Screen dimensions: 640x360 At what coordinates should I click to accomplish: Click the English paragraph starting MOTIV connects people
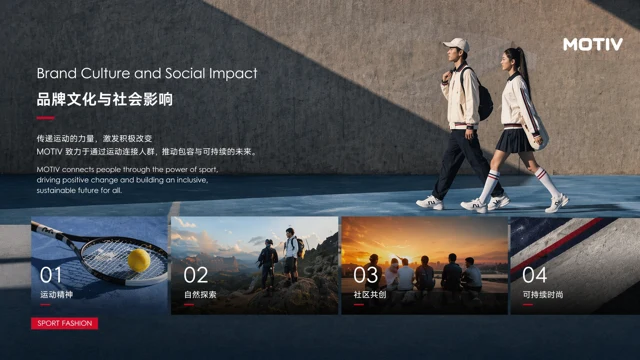click(x=127, y=180)
